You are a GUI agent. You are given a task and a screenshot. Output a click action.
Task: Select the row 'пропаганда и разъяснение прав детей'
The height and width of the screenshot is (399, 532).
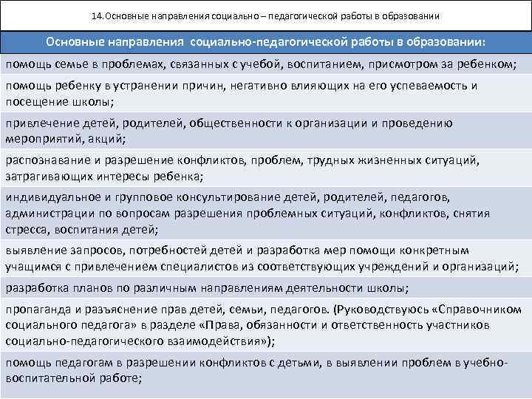[x=266, y=324]
